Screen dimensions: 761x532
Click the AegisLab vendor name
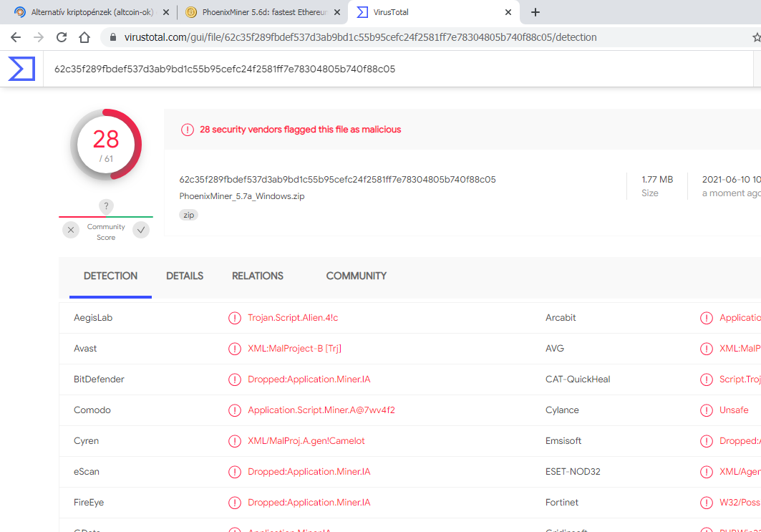(93, 318)
